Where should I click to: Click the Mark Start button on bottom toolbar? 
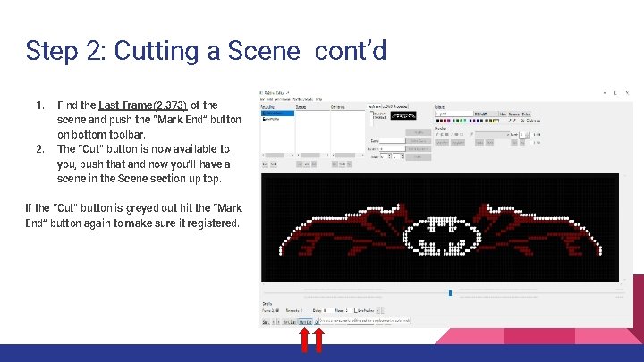click(x=289, y=322)
